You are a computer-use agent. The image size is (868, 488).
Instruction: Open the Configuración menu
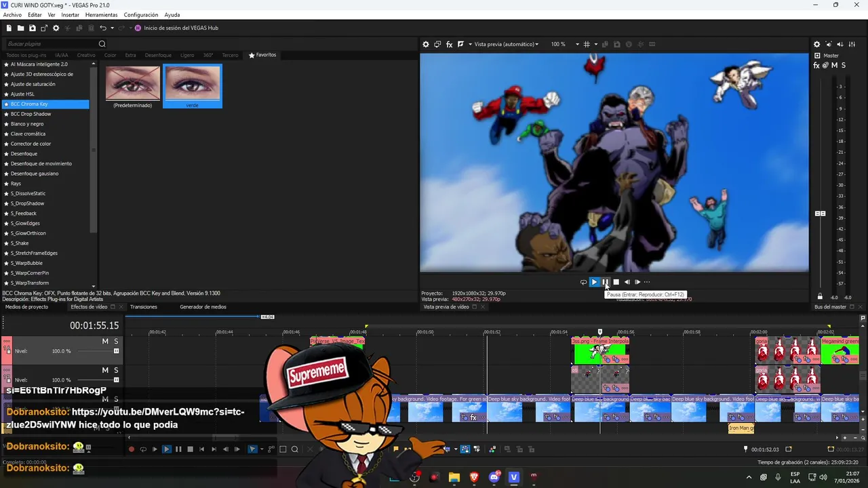[141, 15]
